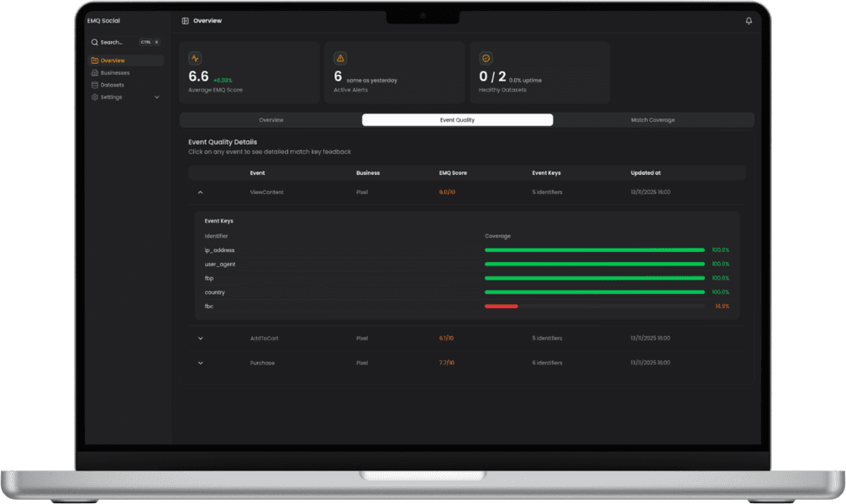Click the search magnifier icon in sidebar
The image size is (846, 504).
94,42
